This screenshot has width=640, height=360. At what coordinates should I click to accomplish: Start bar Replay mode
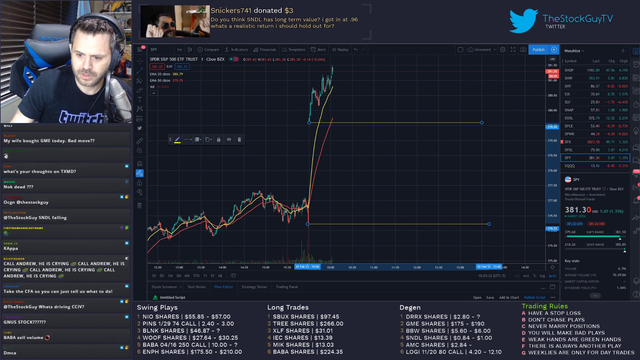click(x=340, y=49)
